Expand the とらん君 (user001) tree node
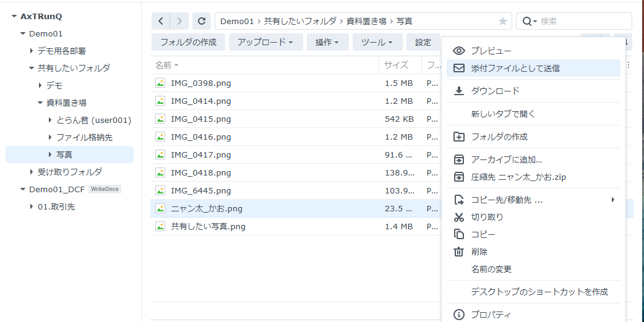Image resolution: width=644 pixels, height=322 pixels. click(49, 120)
